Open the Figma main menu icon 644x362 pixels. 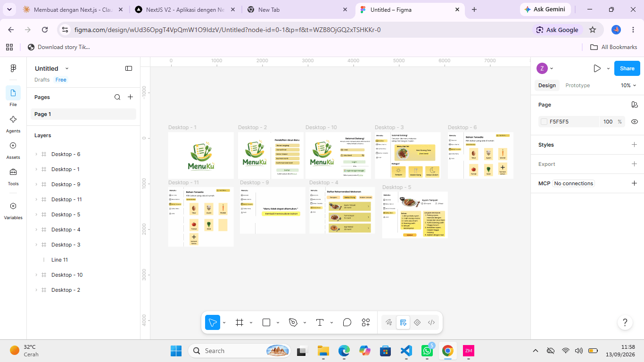point(13,68)
